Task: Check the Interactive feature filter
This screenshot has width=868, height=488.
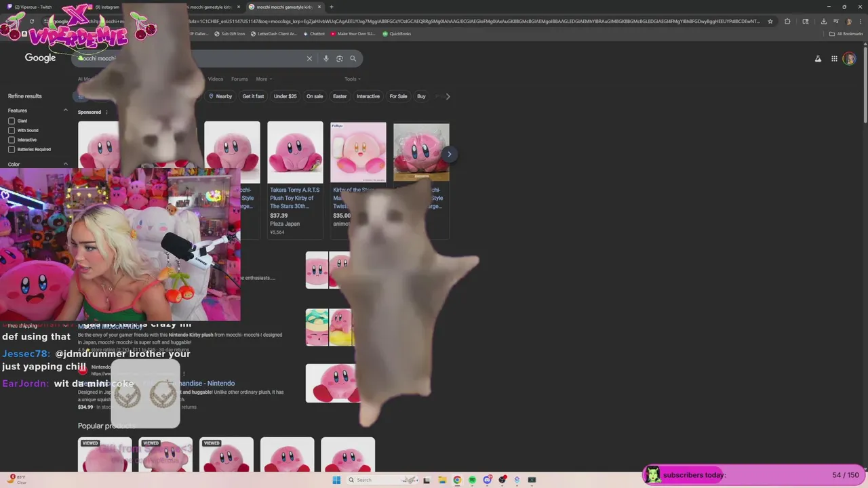Action: 12,140
